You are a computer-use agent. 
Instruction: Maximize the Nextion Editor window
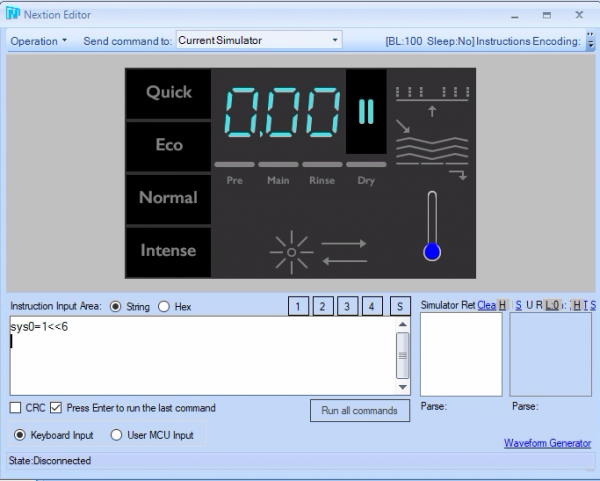pyautogui.click(x=547, y=15)
